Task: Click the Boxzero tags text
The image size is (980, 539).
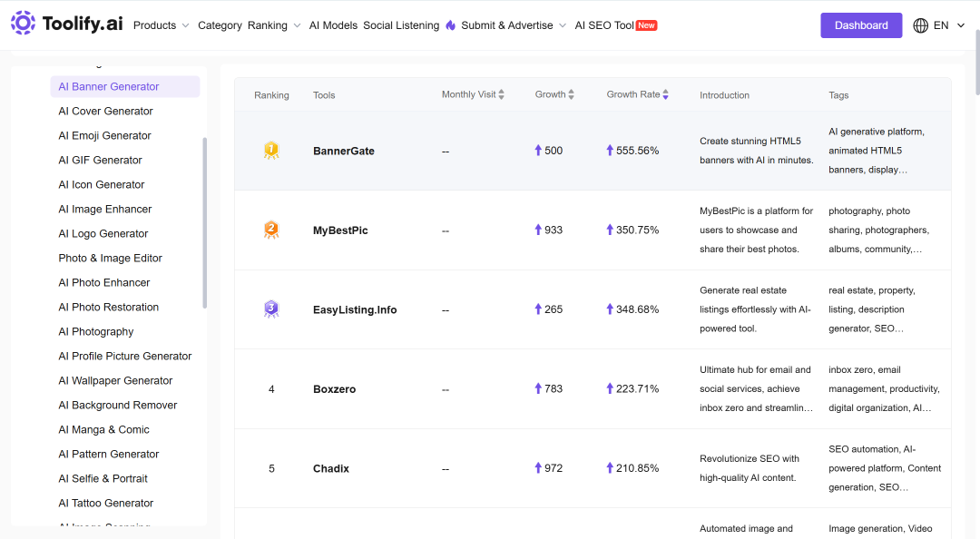Action: click(x=885, y=389)
